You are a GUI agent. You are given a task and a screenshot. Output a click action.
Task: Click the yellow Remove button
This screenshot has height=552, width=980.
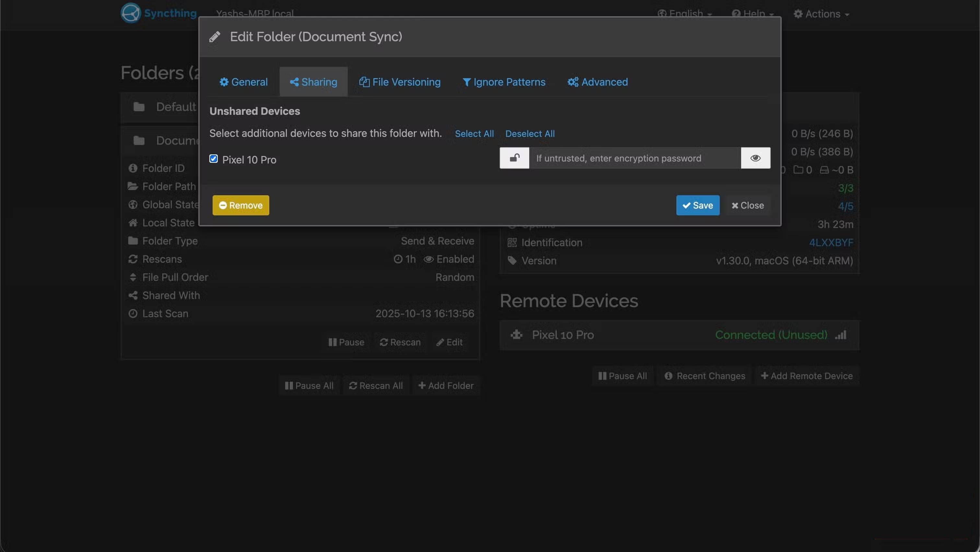click(x=240, y=205)
